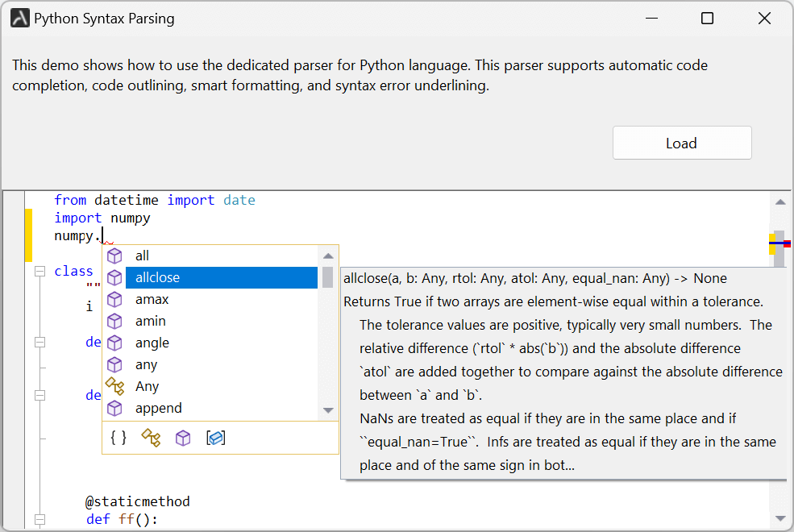
Task: Click the editor scroll-up arrow
Action: pos(780,202)
